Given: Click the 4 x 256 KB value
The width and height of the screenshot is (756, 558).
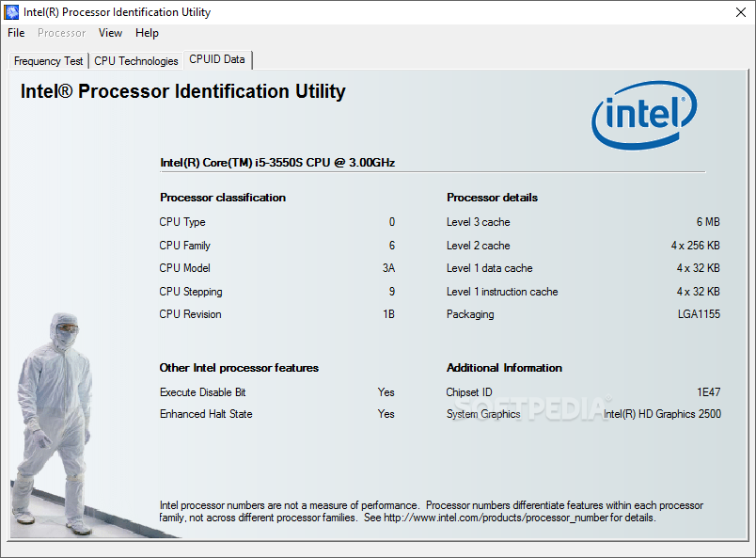Looking at the screenshot, I should (x=695, y=246).
